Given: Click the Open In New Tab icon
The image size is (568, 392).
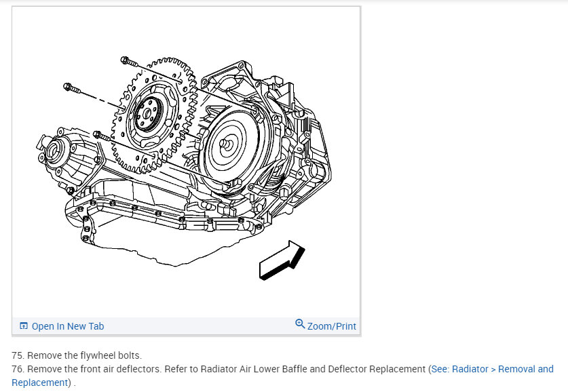Looking at the screenshot, I should coord(24,326).
